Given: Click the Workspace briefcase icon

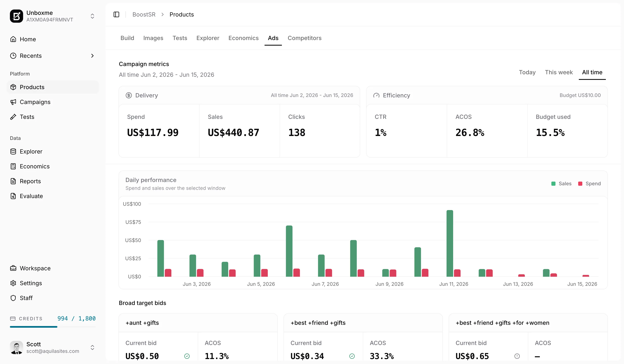Looking at the screenshot, I should (13, 268).
